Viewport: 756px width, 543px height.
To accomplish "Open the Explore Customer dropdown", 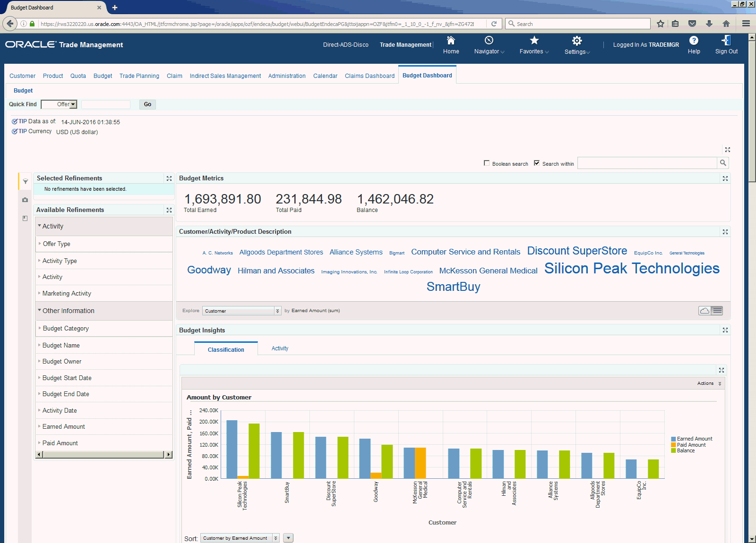I will pos(242,311).
